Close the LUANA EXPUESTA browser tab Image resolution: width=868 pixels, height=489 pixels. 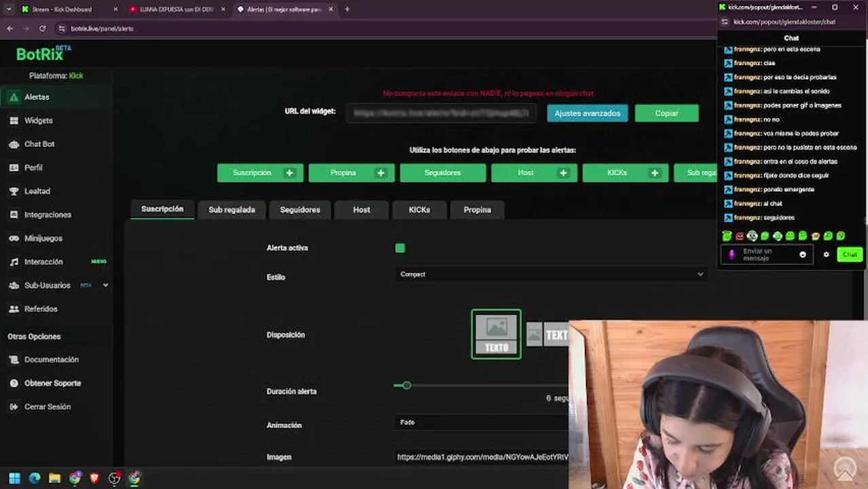(223, 10)
